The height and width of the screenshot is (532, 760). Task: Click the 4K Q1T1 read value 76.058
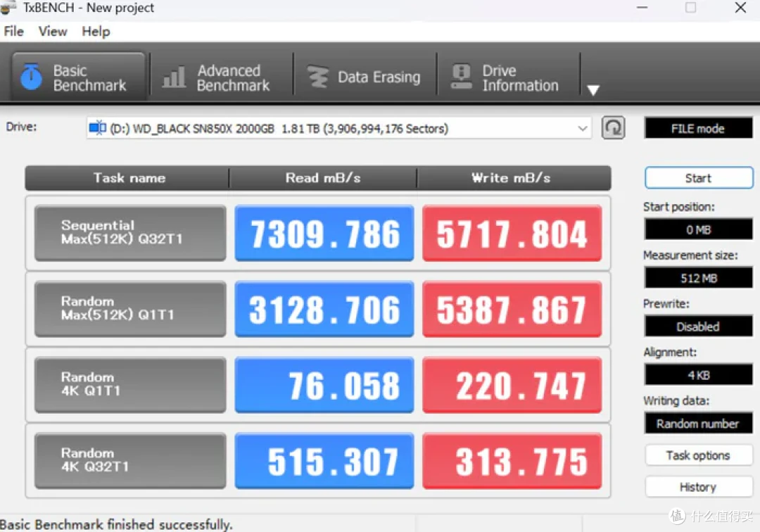click(324, 385)
